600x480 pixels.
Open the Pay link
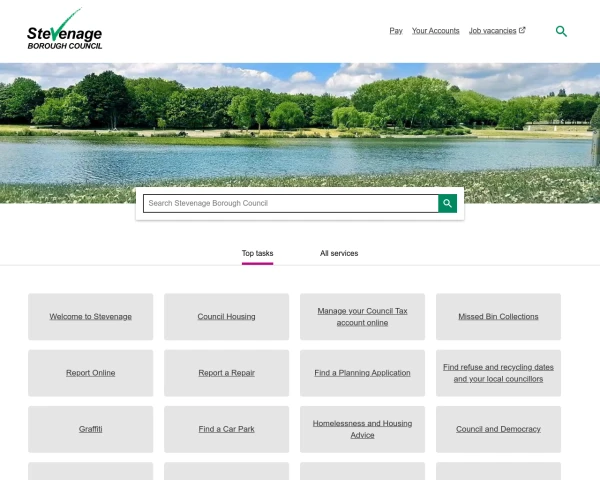[x=396, y=31]
